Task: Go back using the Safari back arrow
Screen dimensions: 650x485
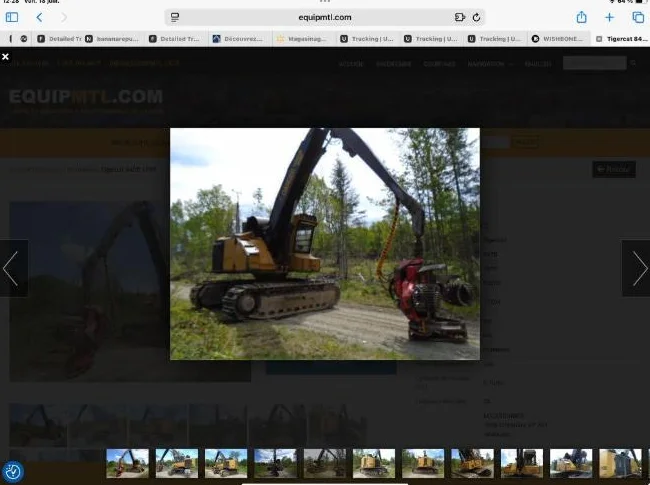Action: click(39, 17)
